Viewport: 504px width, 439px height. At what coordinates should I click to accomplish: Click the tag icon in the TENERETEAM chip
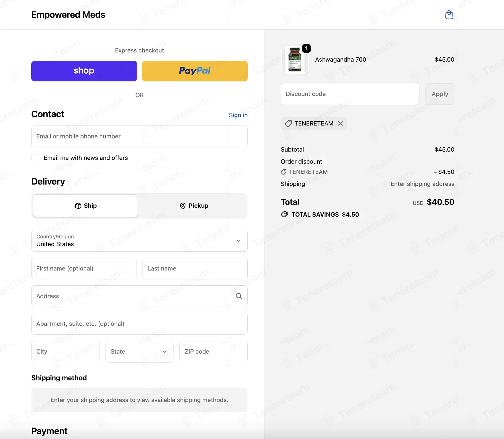pyautogui.click(x=288, y=124)
